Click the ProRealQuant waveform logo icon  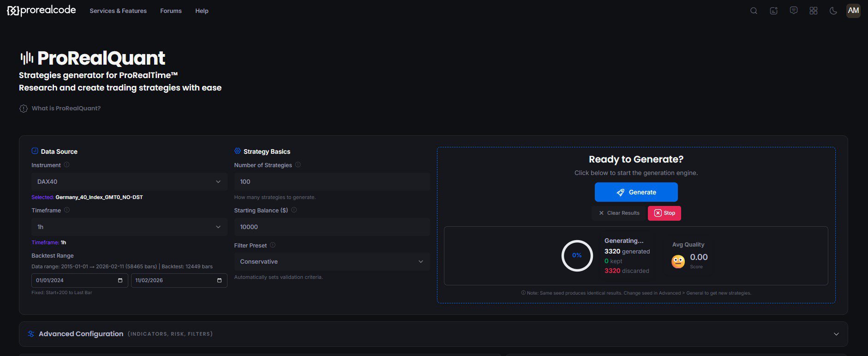[x=27, y=58]
